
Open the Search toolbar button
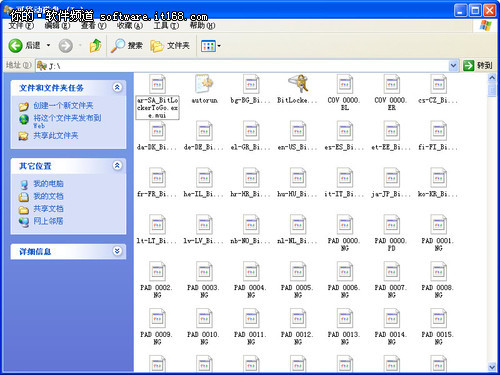[x=127, y=46]
